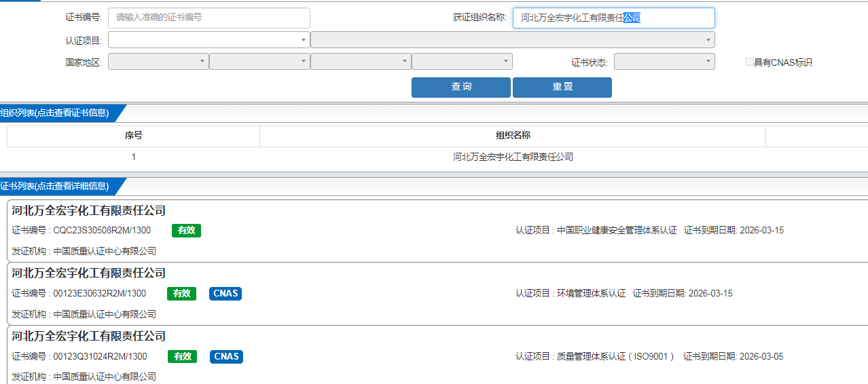Click expiry date 2026-03-05
This screenshot has height=384, width=868.
coord(761,357)
